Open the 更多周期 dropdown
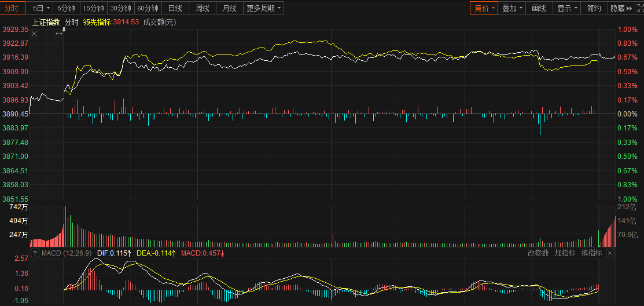 tap(263, 8)
